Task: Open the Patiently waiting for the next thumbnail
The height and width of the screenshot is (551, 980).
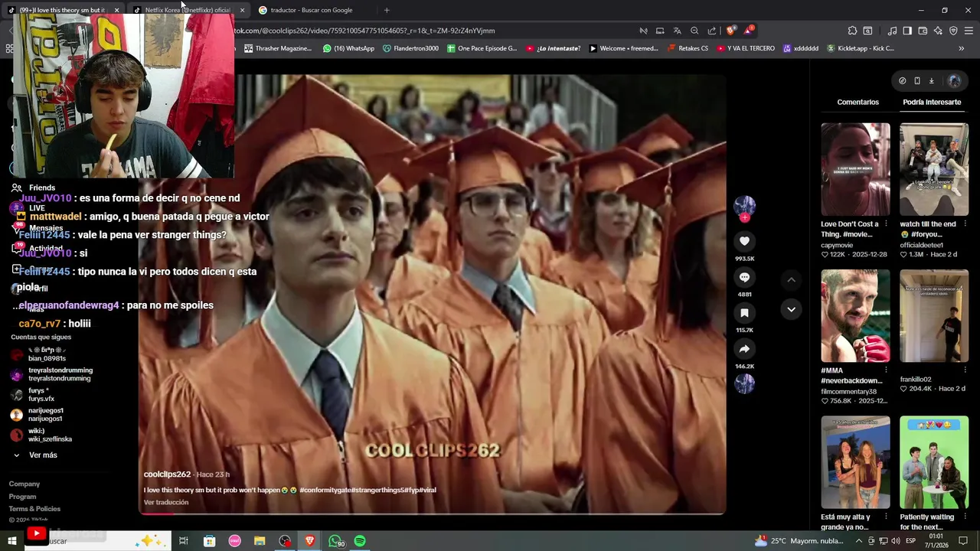Action: [x=933, y=462]
